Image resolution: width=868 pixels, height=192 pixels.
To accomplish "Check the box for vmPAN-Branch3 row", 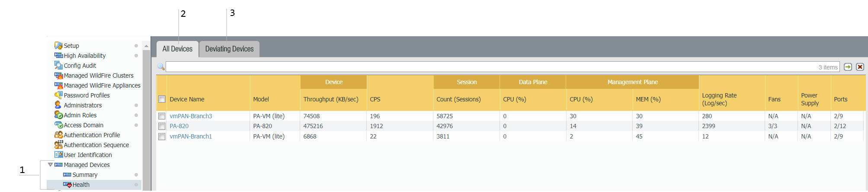I will [x=162, y=116].
